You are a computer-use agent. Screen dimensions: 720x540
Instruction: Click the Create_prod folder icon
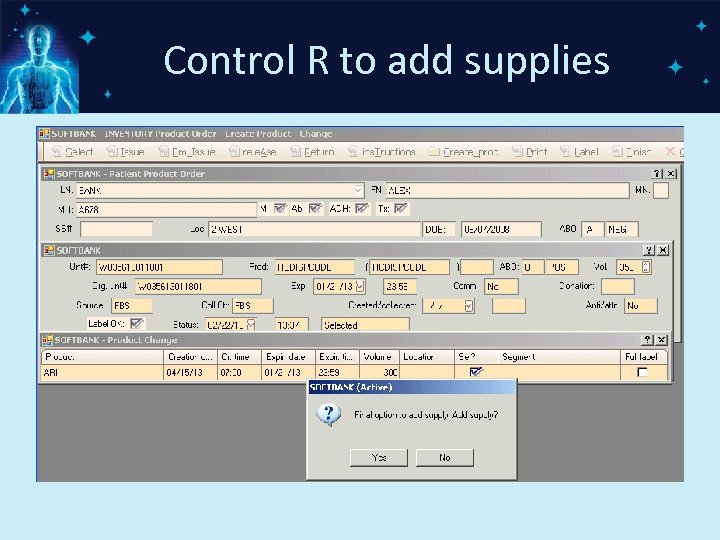[434, 152]
